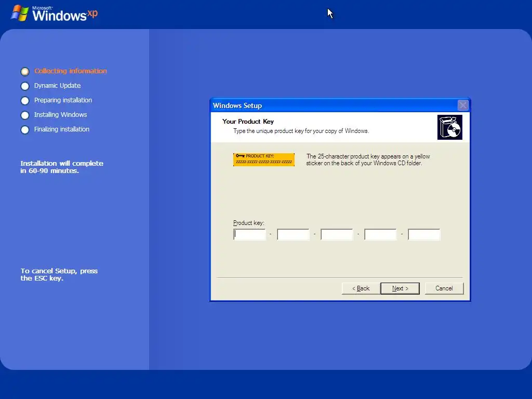Click the Preparing installation step bullet
Screen dimensions: 532x399
click(x=25, y=101)
